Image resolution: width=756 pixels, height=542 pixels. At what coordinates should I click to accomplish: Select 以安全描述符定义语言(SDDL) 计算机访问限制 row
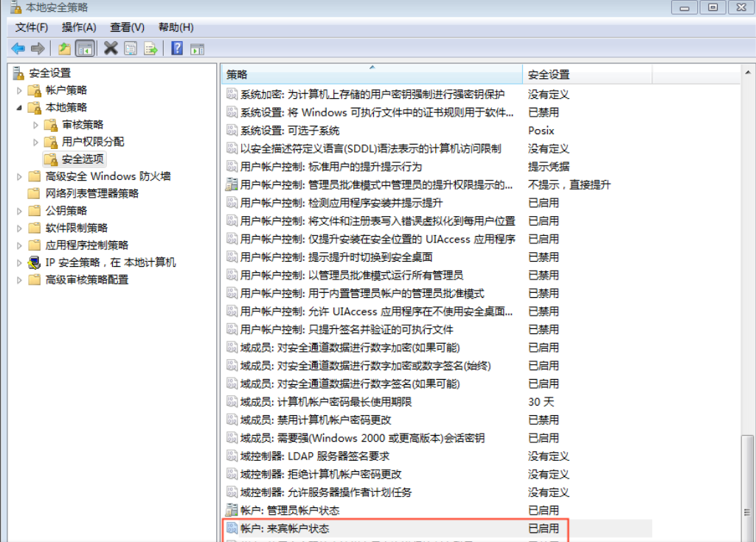pyautogui.click(x=437, y=148)
